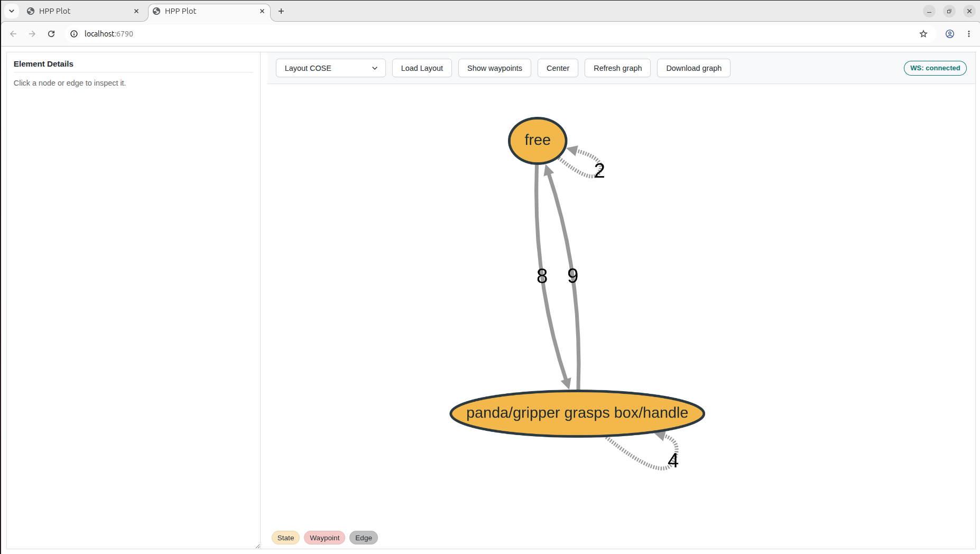Close the first HPP Plot tab

click(136, 11)
